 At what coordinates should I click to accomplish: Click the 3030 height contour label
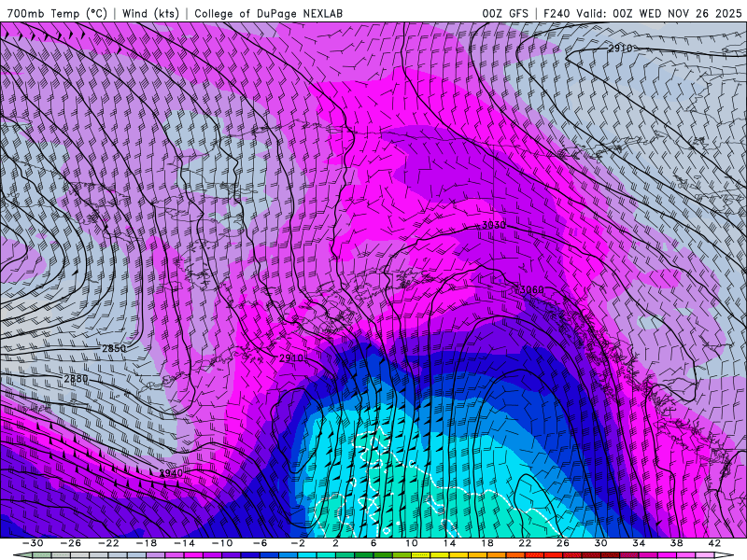(x=494, y=225)
